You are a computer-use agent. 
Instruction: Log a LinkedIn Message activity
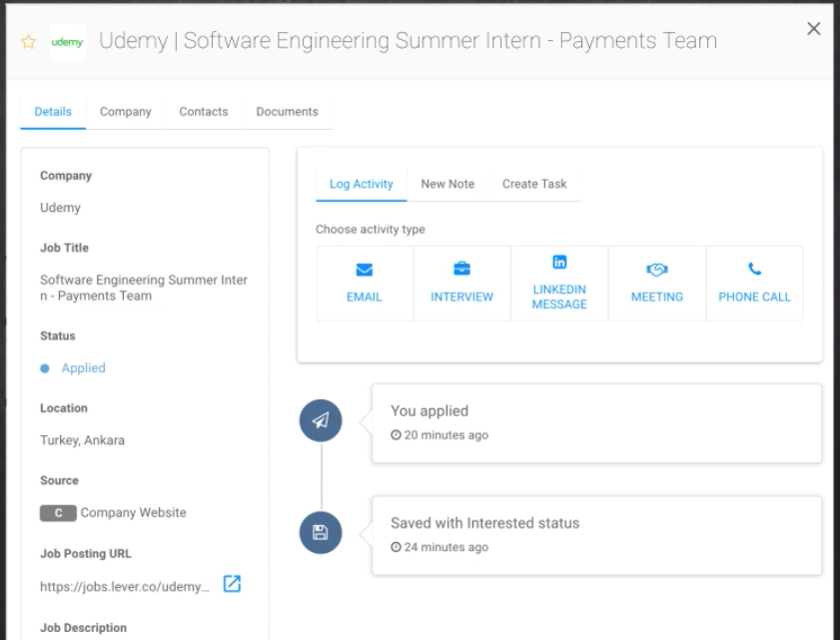[559, 284]
